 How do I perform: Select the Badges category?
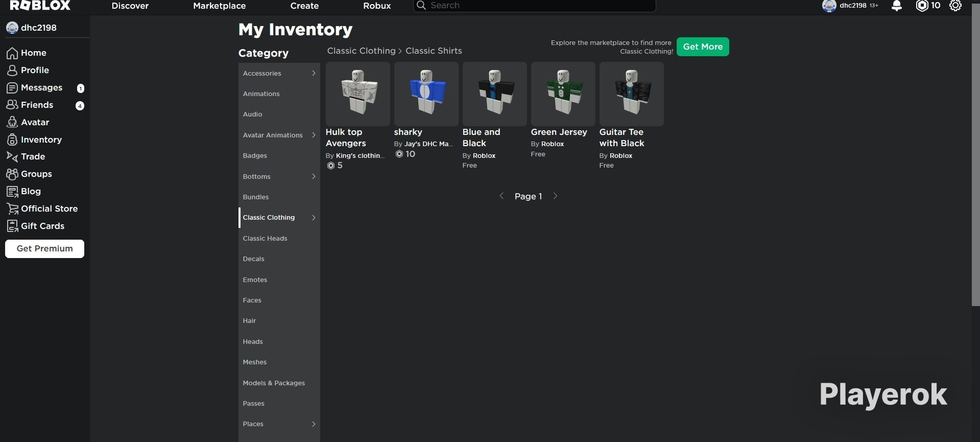pyautogui.click(x=279, y=156)
